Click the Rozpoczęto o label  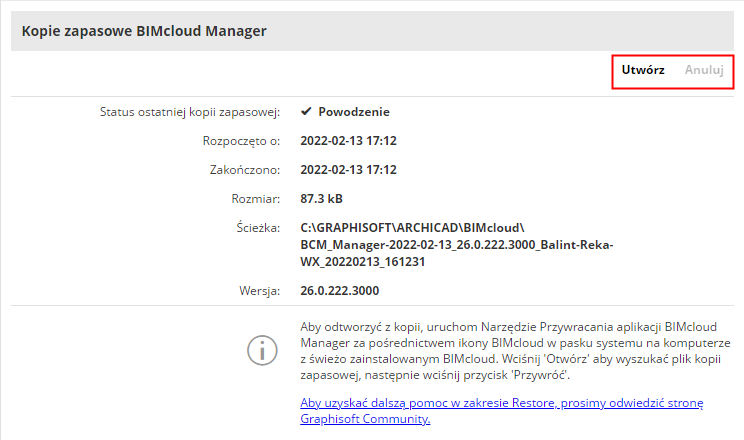(x=242, y=141)
